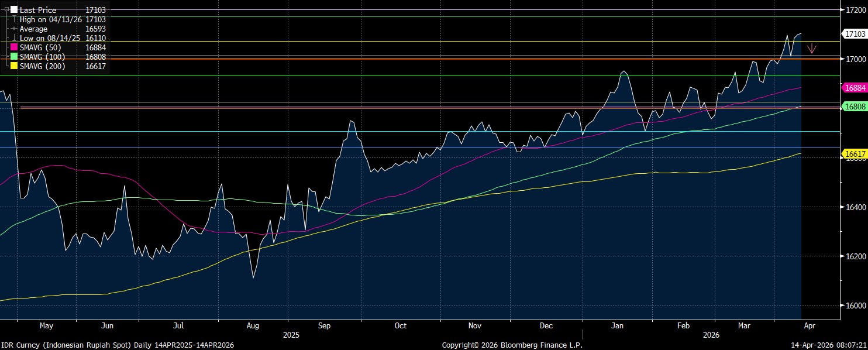The height and width of the screenshot is (350, 868).
Task: Click the white Last Price color swatch
Action: coord(14,10)
